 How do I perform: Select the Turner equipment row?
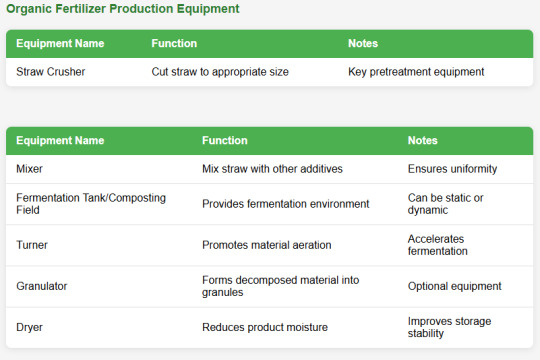click(269, 245)
